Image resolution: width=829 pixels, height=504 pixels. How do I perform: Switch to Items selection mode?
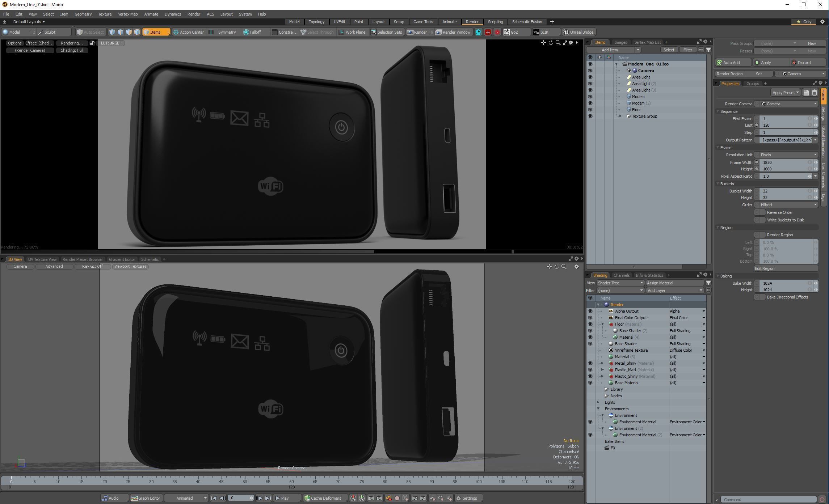pos(156,32)
